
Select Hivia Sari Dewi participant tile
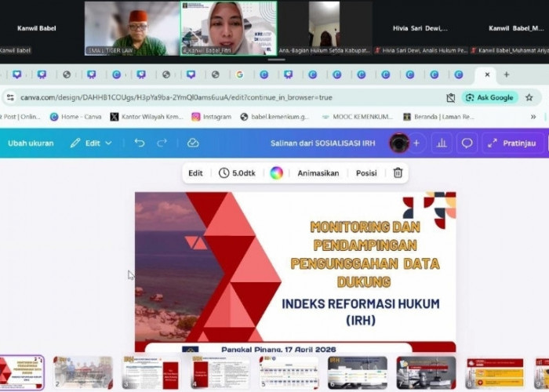pyautogui.click(x=420, y=28)
